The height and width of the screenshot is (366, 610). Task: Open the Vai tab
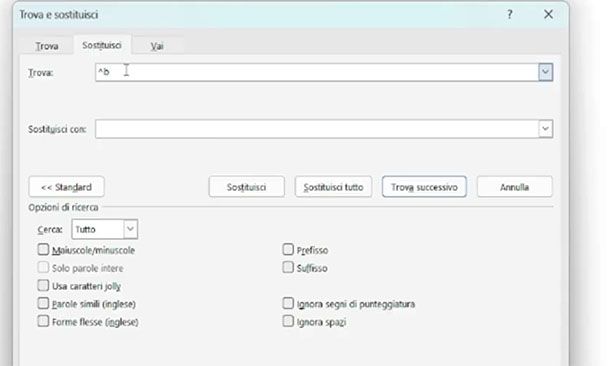pyautogui.click(x=157, y=46)
